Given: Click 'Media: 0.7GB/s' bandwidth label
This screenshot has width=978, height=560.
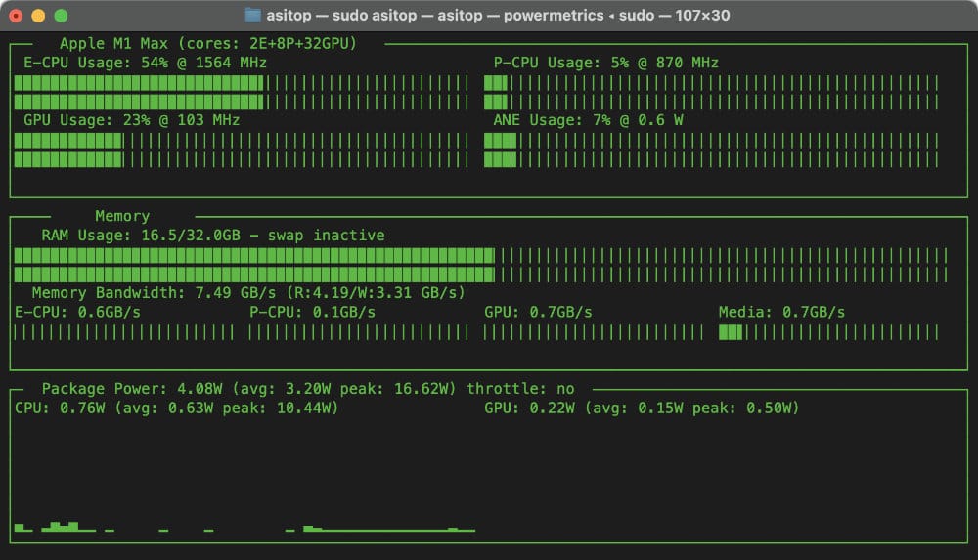Looking at the screenshot, I should [x=781, y=313].
